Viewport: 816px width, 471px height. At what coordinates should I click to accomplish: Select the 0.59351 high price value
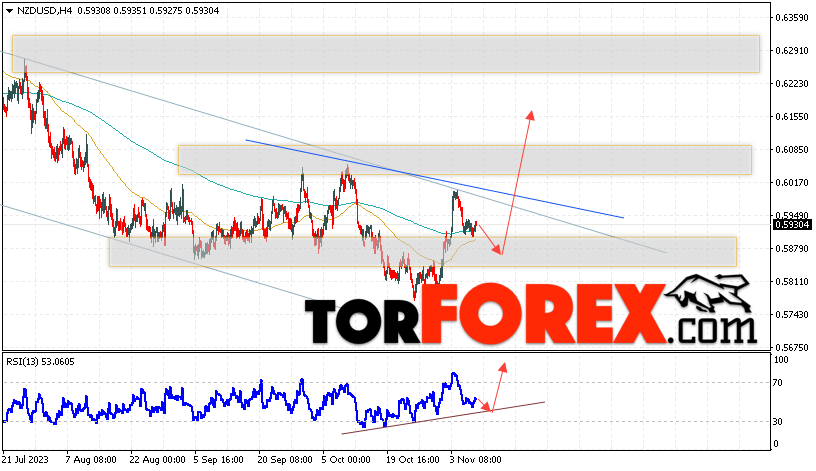click(131, 11)
